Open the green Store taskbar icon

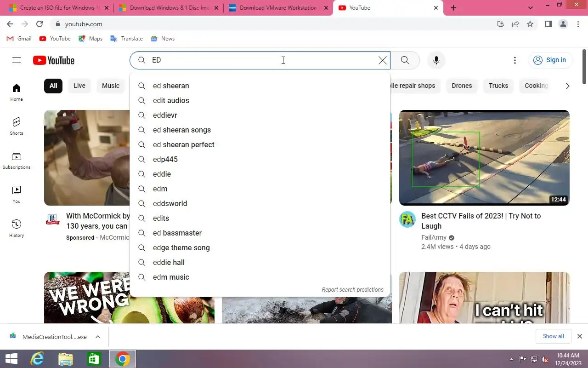point(94,359)
